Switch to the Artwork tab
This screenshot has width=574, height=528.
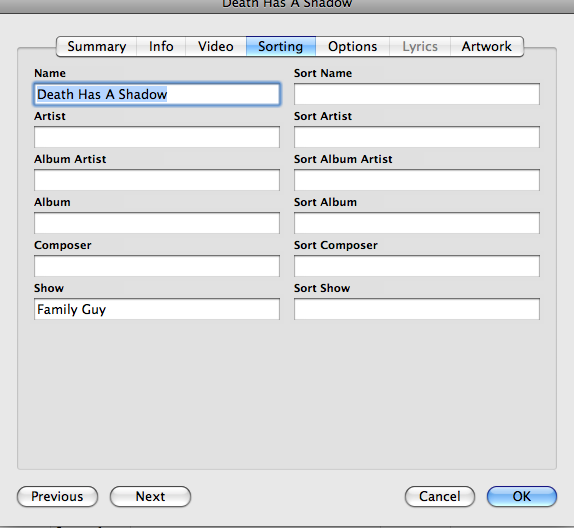[x=487, y=47]
